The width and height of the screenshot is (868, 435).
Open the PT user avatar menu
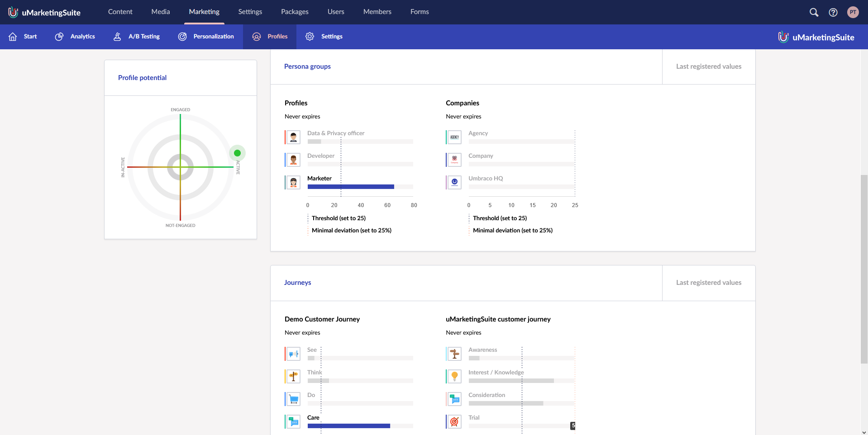[853, 12]
